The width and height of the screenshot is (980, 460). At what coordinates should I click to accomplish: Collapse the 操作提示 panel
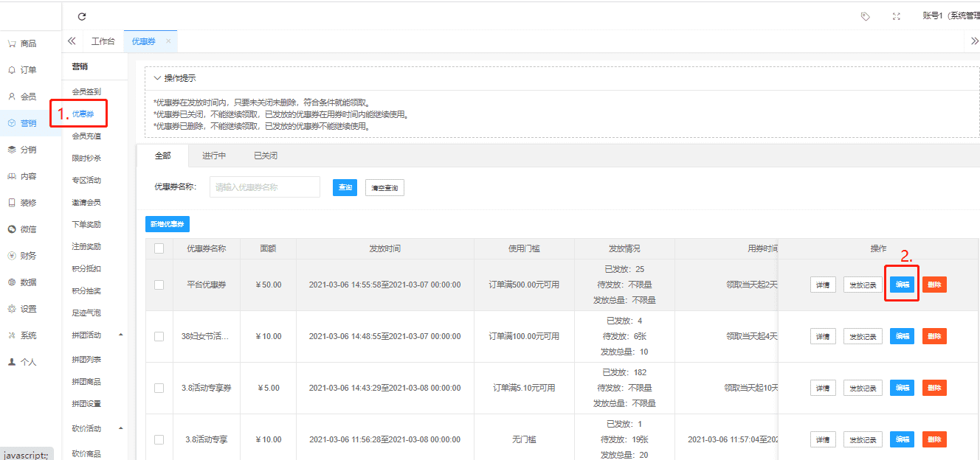[x=157, y=78]
